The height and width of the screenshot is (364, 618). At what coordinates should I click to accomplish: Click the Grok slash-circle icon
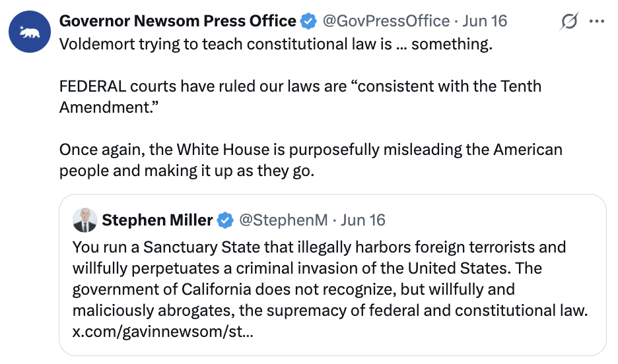pyautogui.click(x=569, y=21)
